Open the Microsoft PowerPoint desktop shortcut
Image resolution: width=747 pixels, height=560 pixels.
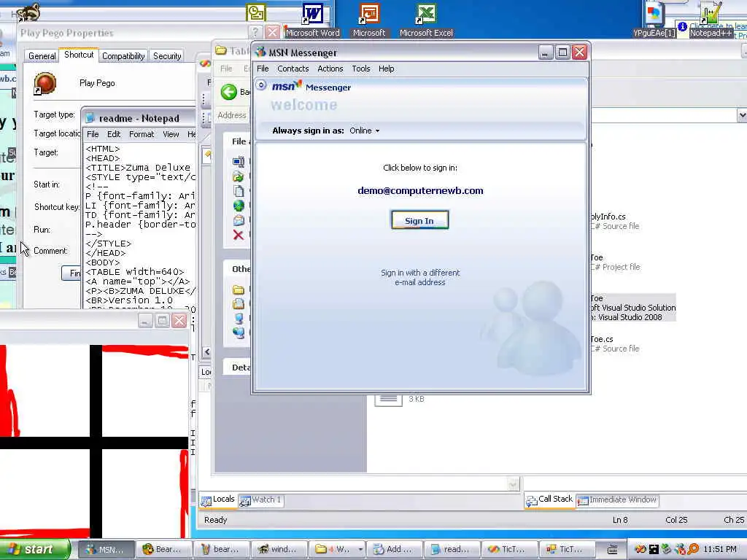368,20
